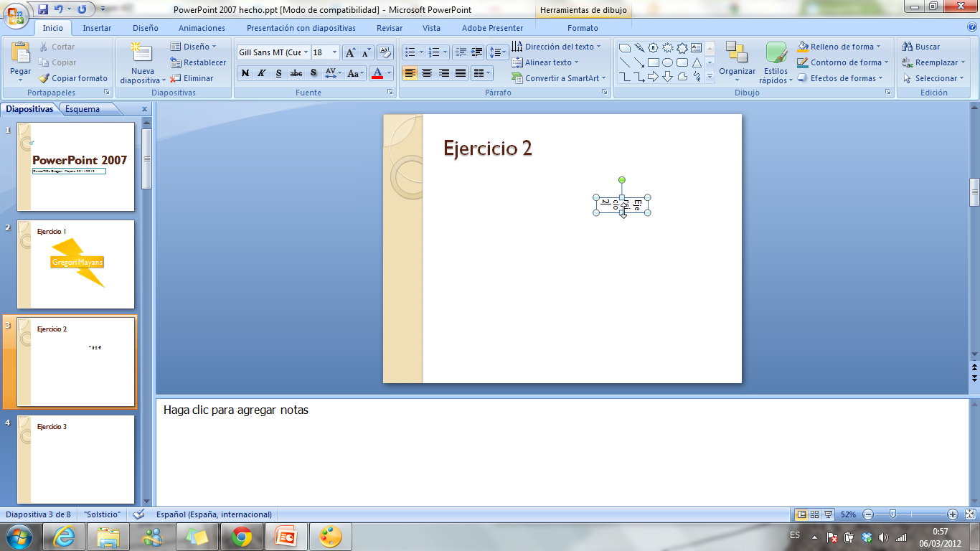Click Eliminar slide button

(x=192, y=78)
